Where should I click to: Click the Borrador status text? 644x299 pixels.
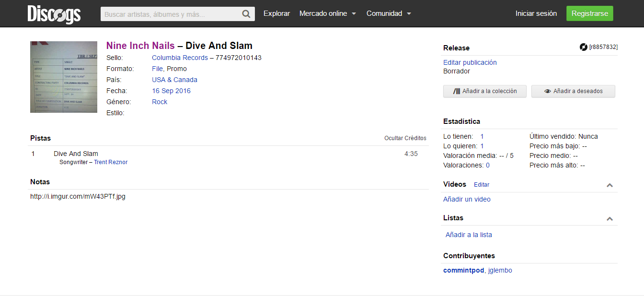(x=457, y=71)
